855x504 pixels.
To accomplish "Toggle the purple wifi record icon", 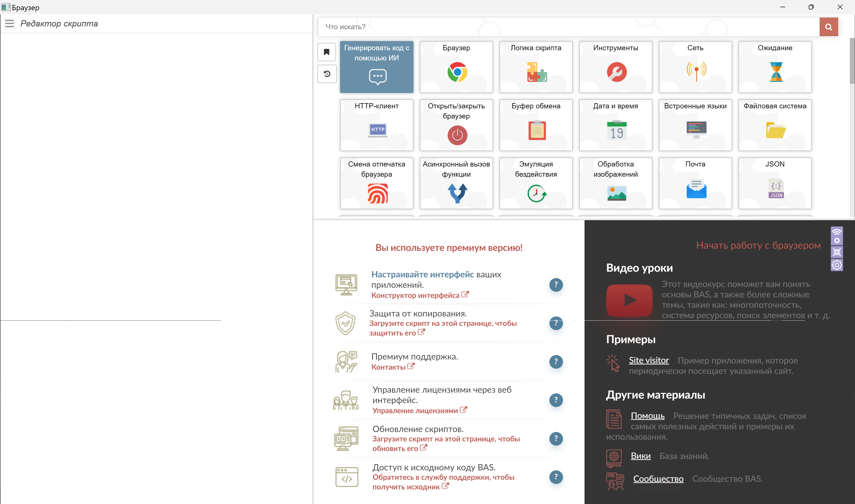I will 837,236.
